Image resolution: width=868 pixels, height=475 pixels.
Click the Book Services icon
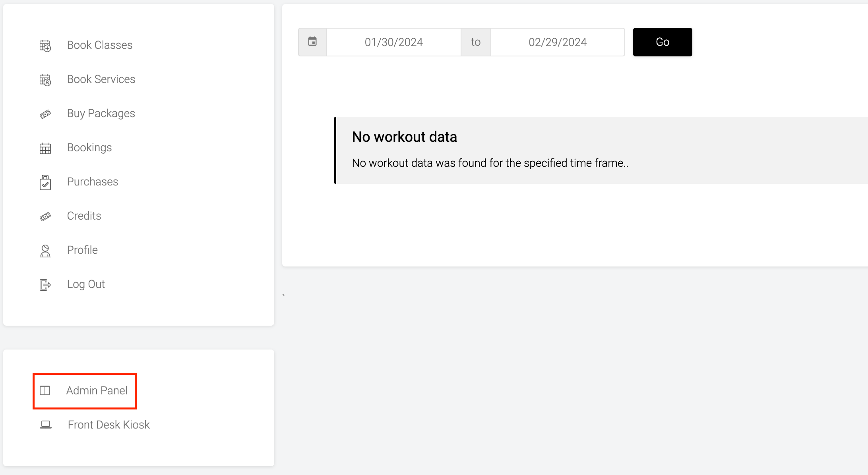[x=45, y=79]
